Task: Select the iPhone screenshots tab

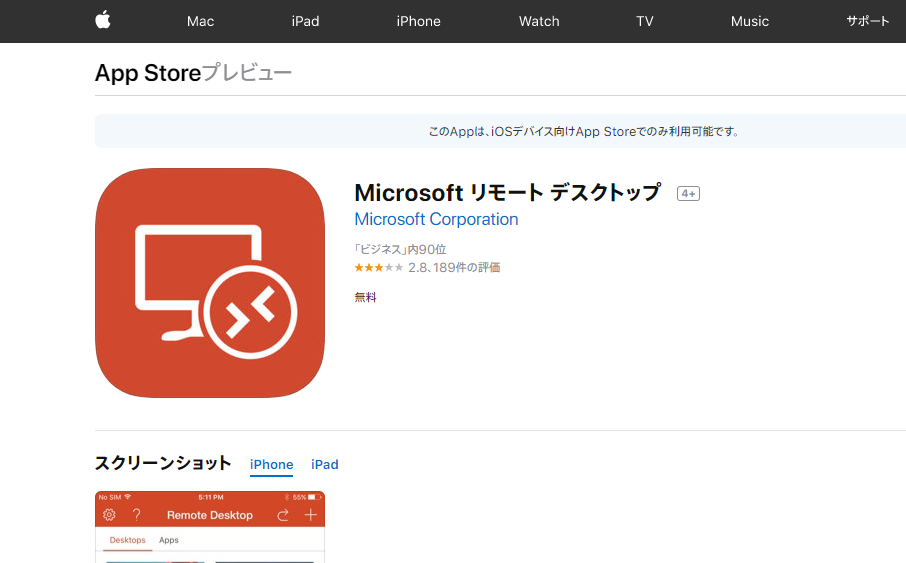Action: (x=272, y=465)
